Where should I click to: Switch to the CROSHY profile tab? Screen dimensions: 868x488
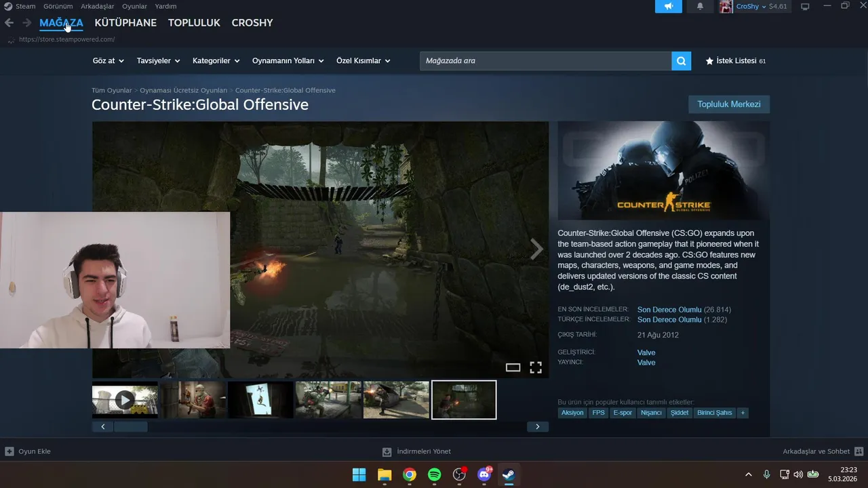[x=252, y=23]
